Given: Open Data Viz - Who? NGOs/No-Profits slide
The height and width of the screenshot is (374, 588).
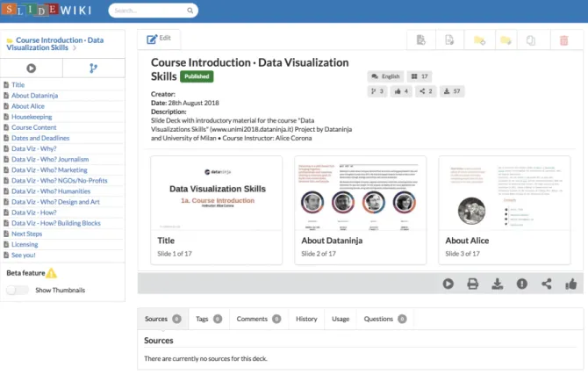Looking at the screenshot, I should pyautogui.click(x=60, y=181).
